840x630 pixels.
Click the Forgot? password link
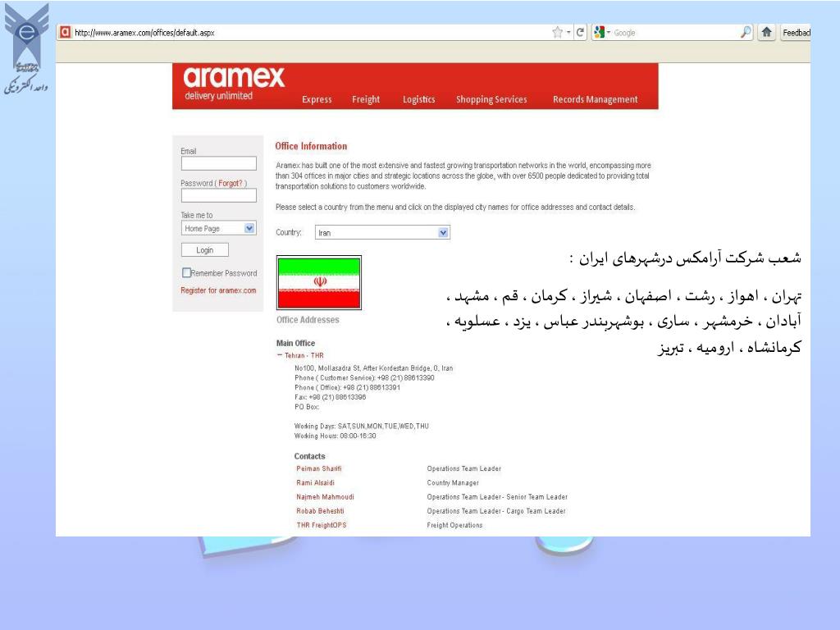click(x=231, y=183)
